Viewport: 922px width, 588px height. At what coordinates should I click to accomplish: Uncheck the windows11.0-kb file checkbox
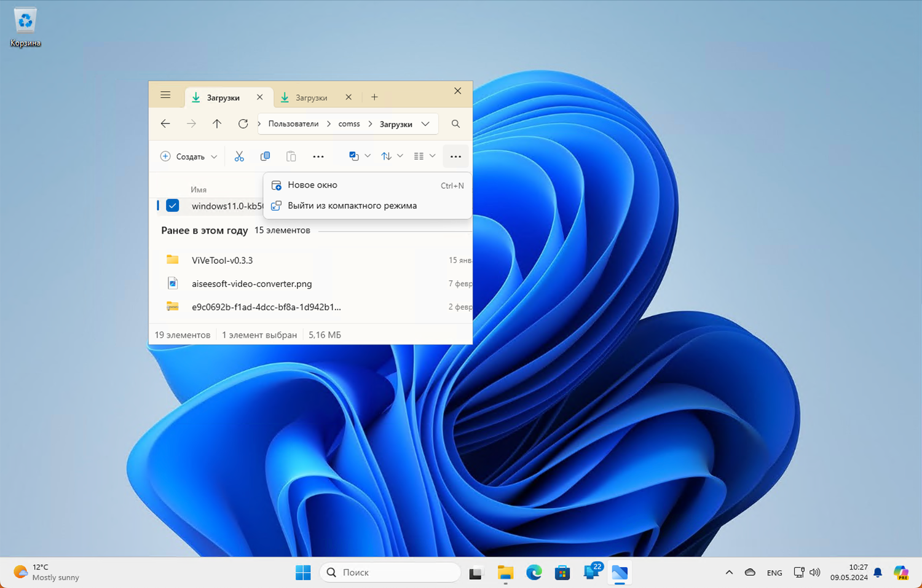173,206
